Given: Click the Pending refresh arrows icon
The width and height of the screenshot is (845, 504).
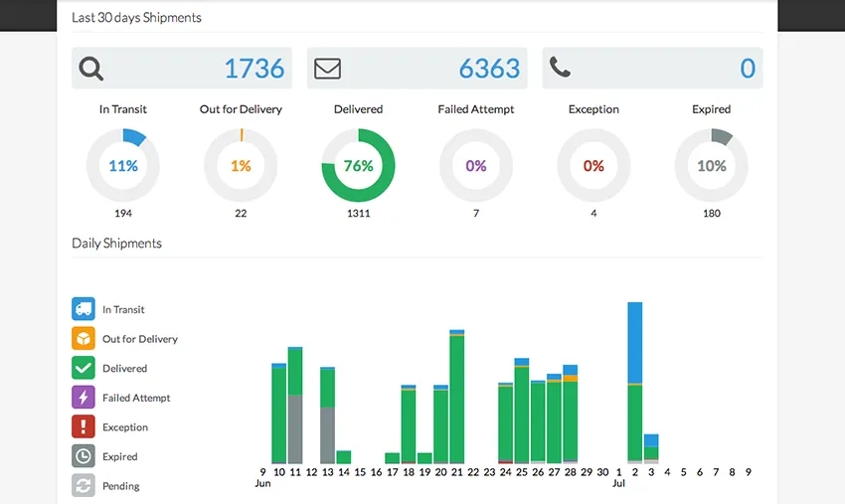Looking at the screenshot, I should click(x=83, y=485).
